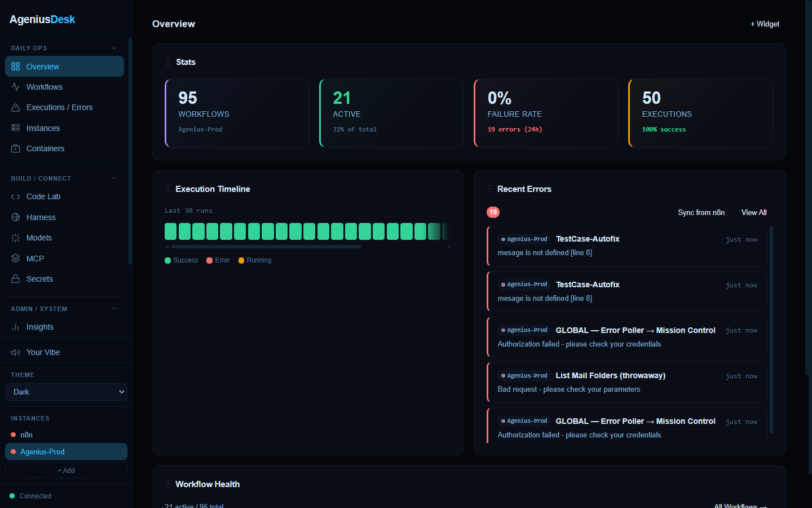The image size is (812, 508).
Task: Open the Overview page in sidebar
Action: pos(64,67)
